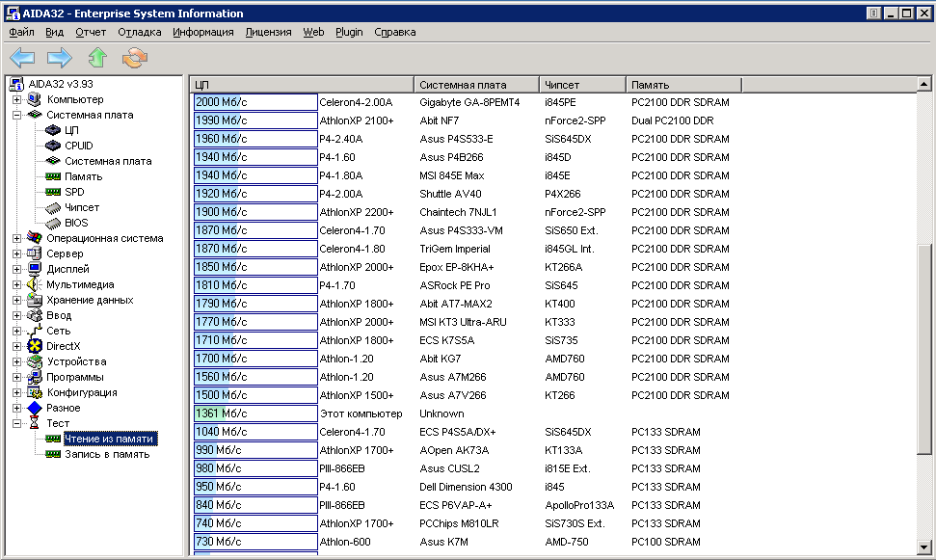Open the Чипсет tree item

pos(81,207)
